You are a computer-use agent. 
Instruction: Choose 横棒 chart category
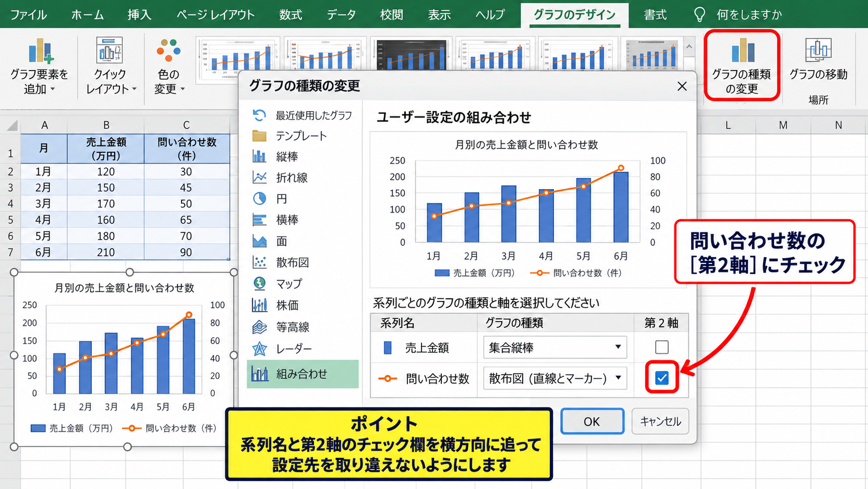click(x=302, y=220)
